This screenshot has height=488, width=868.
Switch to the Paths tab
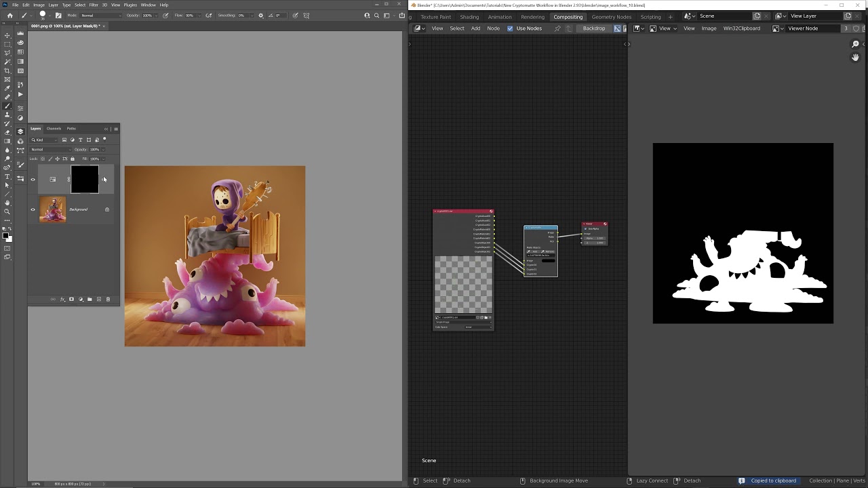click(71, 129)
